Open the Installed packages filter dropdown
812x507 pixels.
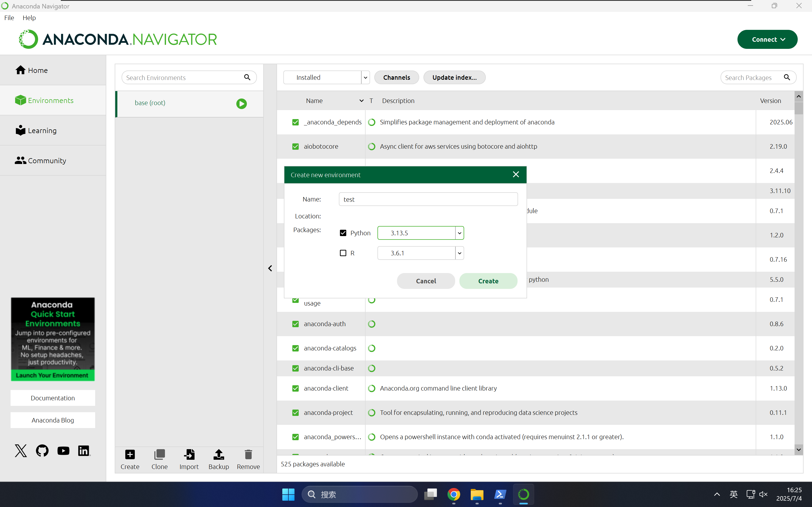pyautogui.click(x=365, y=77)
